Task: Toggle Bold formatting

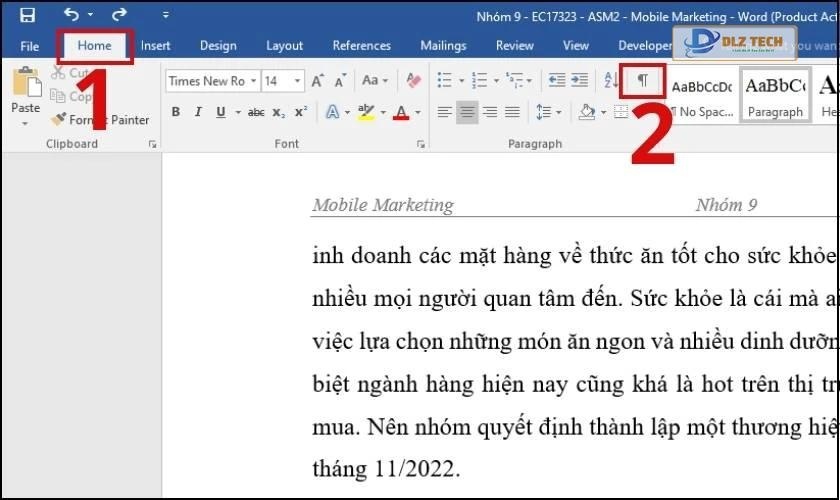Action: (x=175, y=112)
